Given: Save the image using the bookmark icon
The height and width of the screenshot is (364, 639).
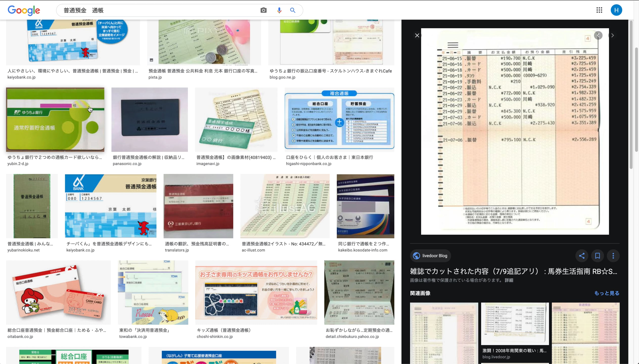Looking at the screenshot, I should [x=597, y=256].
